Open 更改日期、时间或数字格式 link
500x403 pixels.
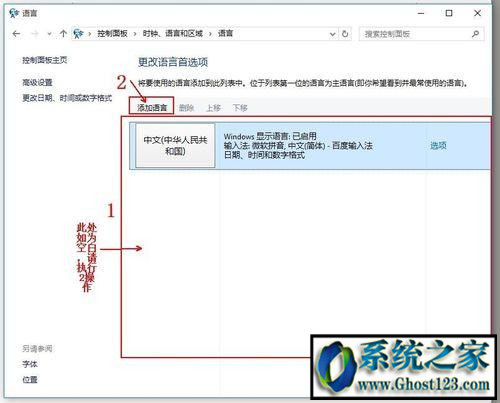[67, 98]
